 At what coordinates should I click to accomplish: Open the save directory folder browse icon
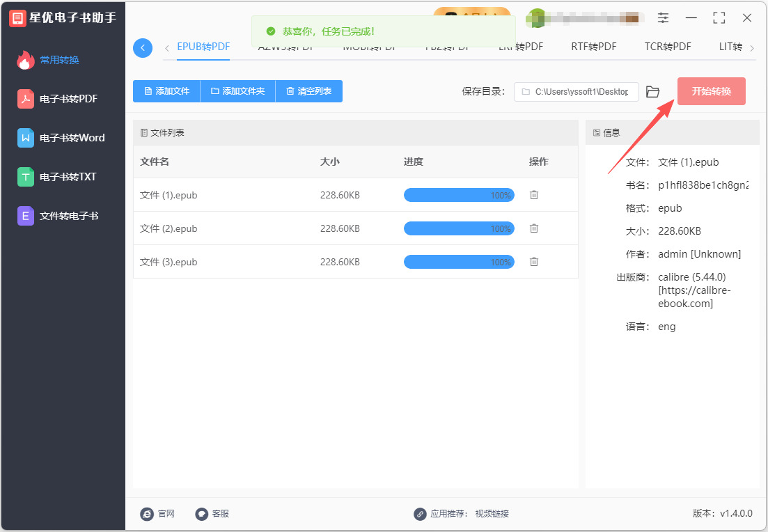coord(652,92)
